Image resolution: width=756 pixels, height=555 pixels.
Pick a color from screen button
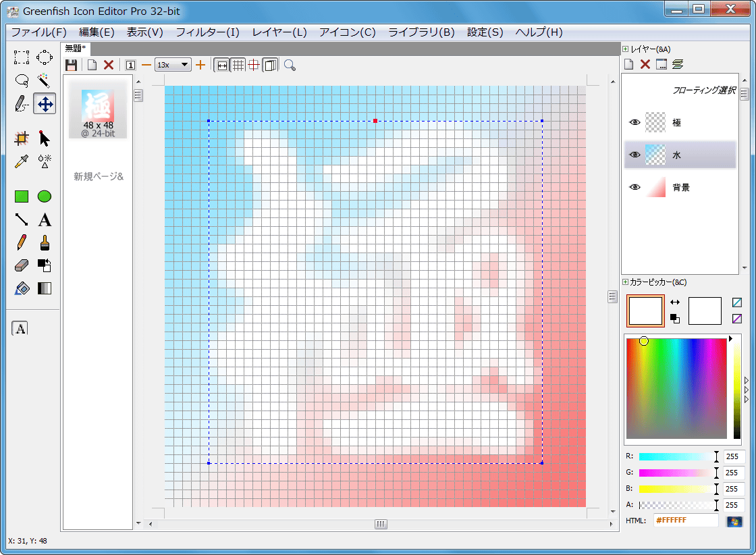pos(734,521)
